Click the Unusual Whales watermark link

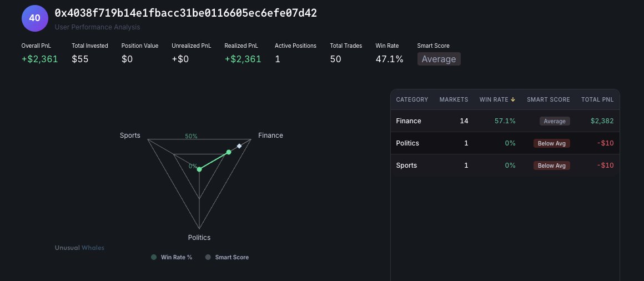tap(79, 248)
